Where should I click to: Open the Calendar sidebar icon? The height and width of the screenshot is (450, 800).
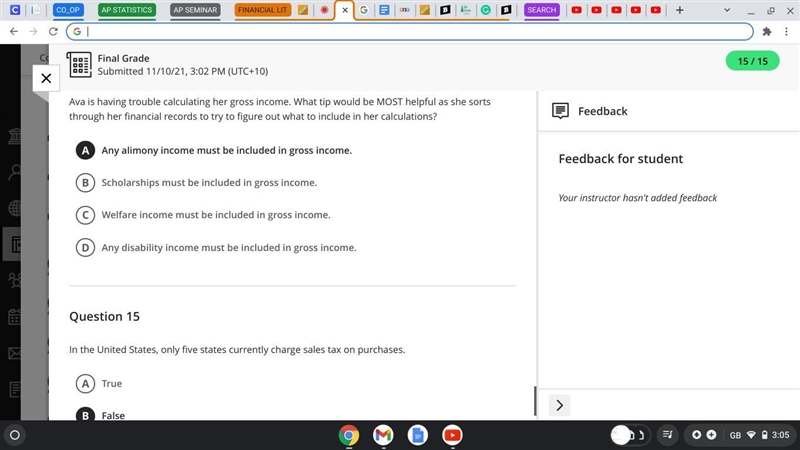(x=14, y=316)
